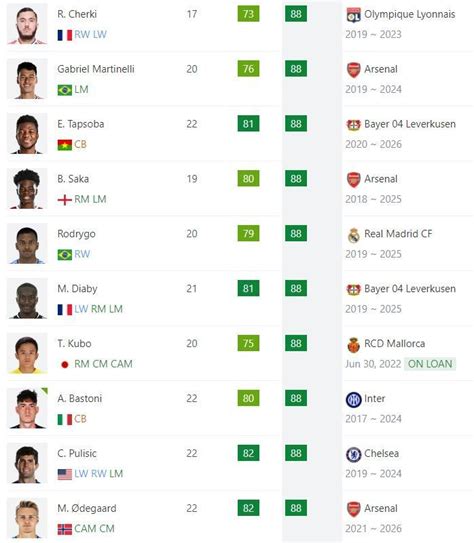474x543 pixels.
Task: Click the Burkina Faso flag under E. Tapsoba
Action: click(65, 145)
